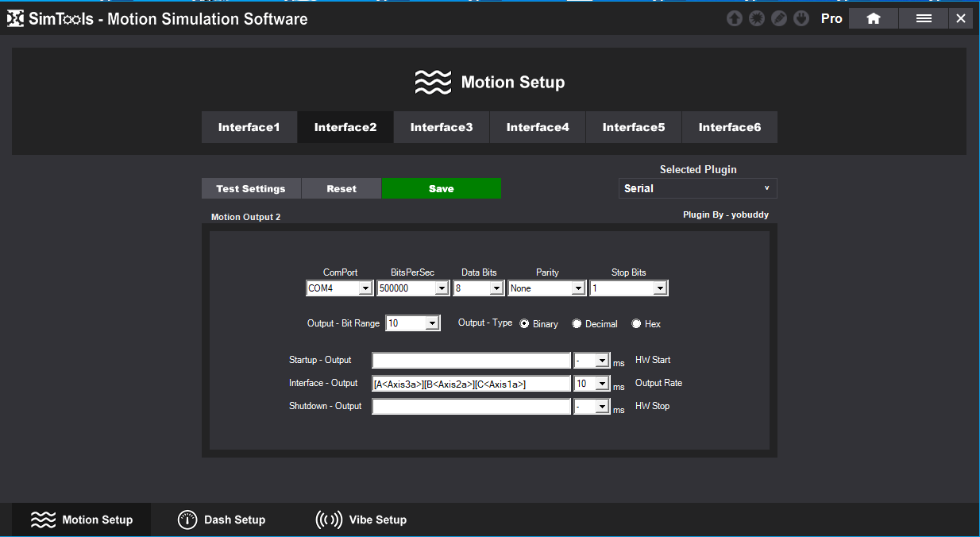Open Vibe Setup in bottom navigation
The width and height of the screenshot is (980, 537).
pos(361,520)
